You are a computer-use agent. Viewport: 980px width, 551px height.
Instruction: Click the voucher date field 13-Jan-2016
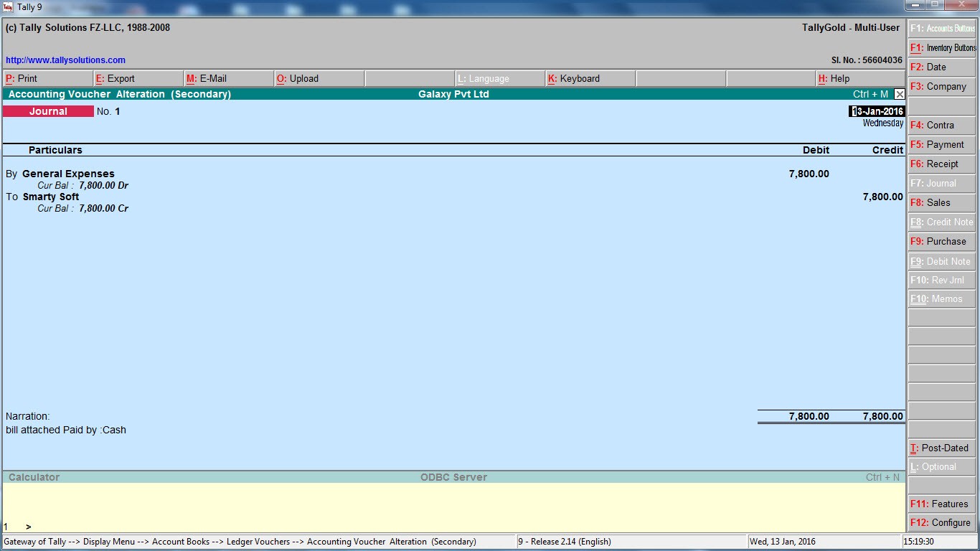click(877, 111)
